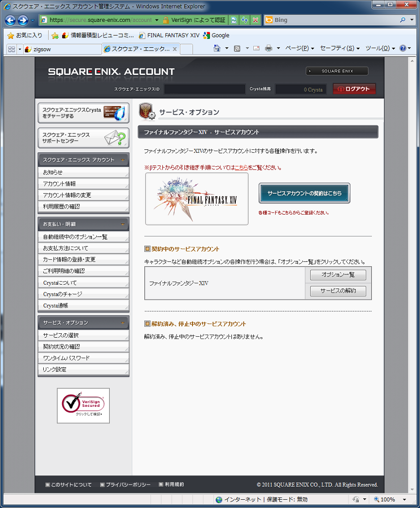
Task: Open a new blank tab
Action: point(186,49)
